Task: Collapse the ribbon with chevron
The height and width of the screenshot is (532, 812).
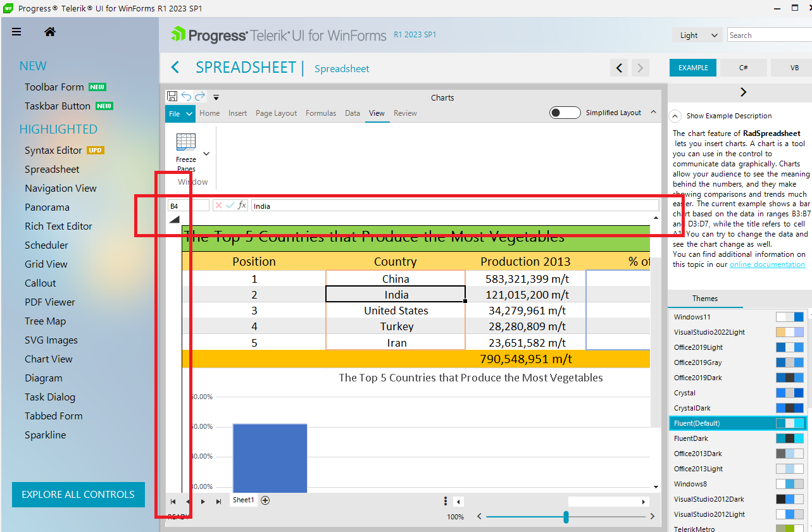Action: (x=653, y=113)
